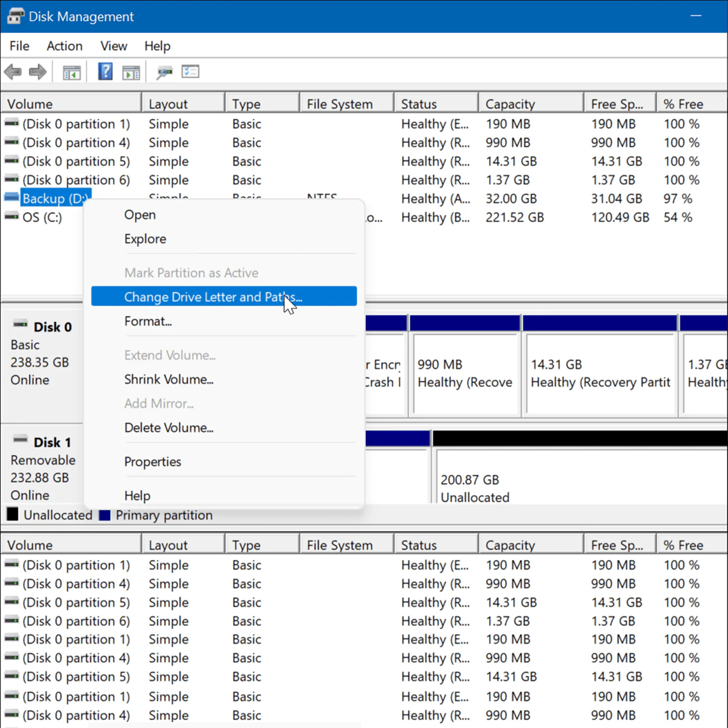This screenshot has width=728, height=728.
Task: Choose Change Drive Letter and Paths
Action: coord(213,297)
